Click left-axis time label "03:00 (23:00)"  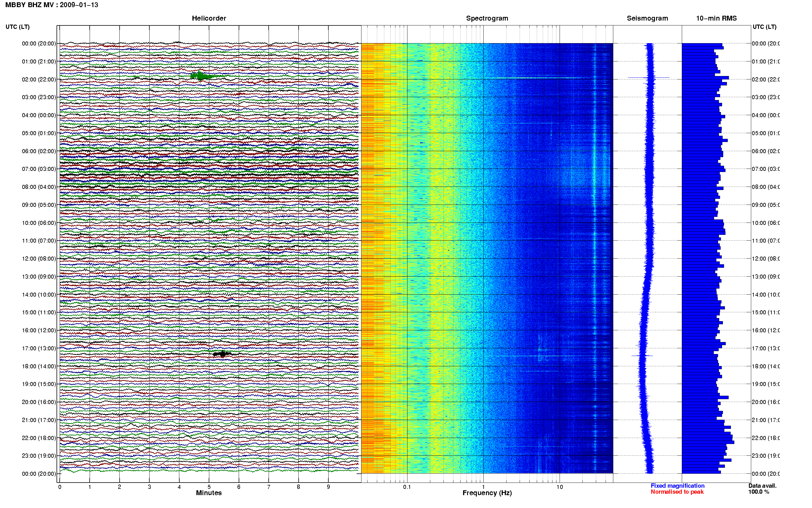pyautogui.click(x=39, y=97)
